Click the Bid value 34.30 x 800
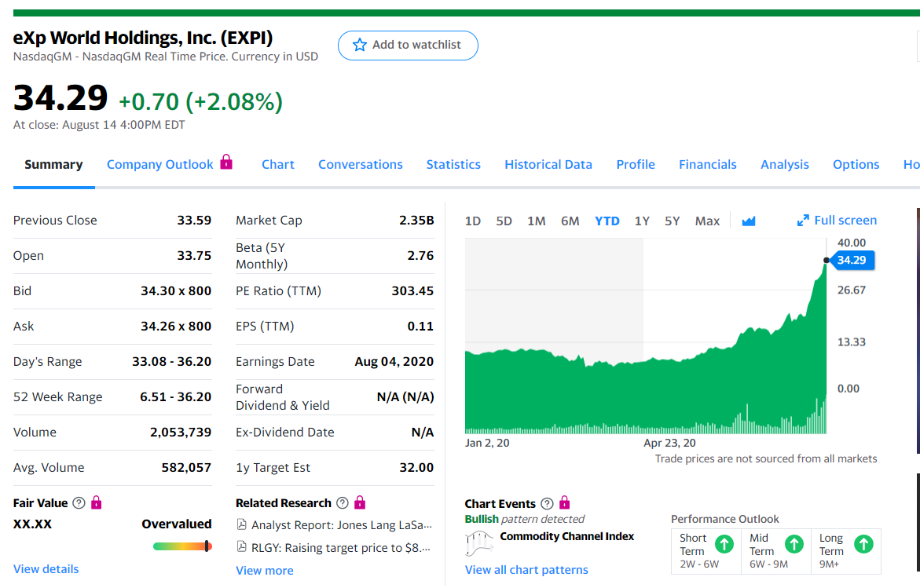 pyautogui.click(x=176, y=290)
